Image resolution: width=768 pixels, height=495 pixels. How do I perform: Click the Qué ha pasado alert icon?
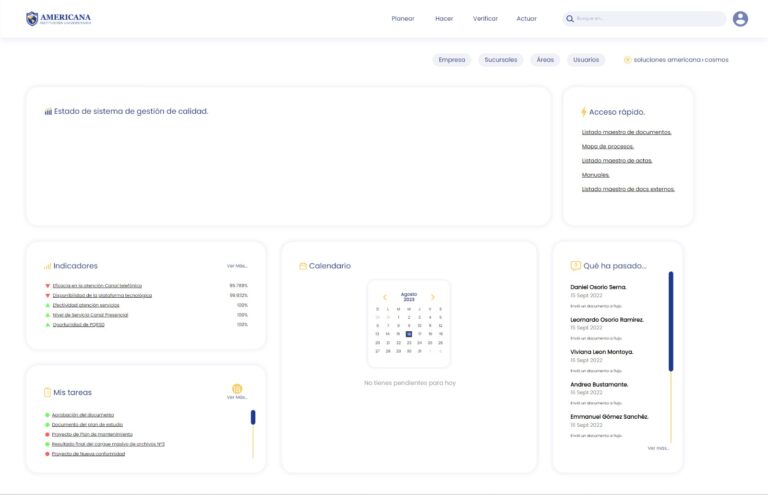575,266
